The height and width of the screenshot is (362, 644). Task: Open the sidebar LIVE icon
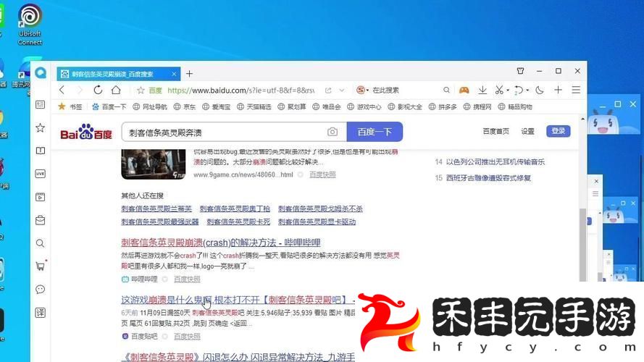pos(41,174)
